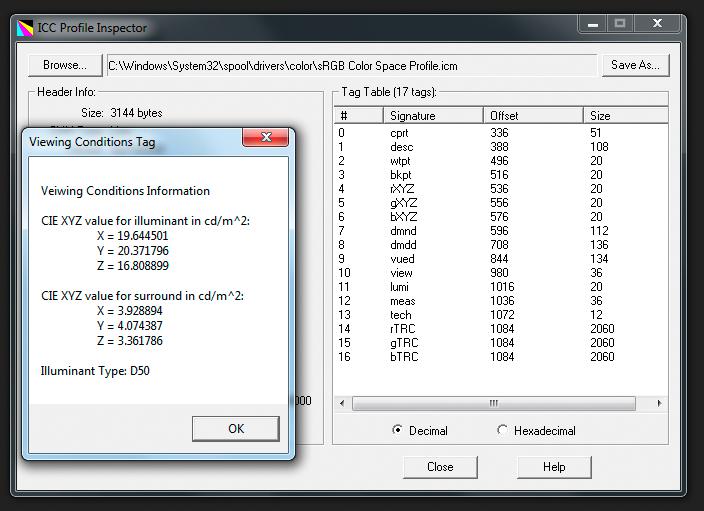704x511 pixels.
Task: Click offset value 1016
Action: pyautogui.click(x=502, y=287)
